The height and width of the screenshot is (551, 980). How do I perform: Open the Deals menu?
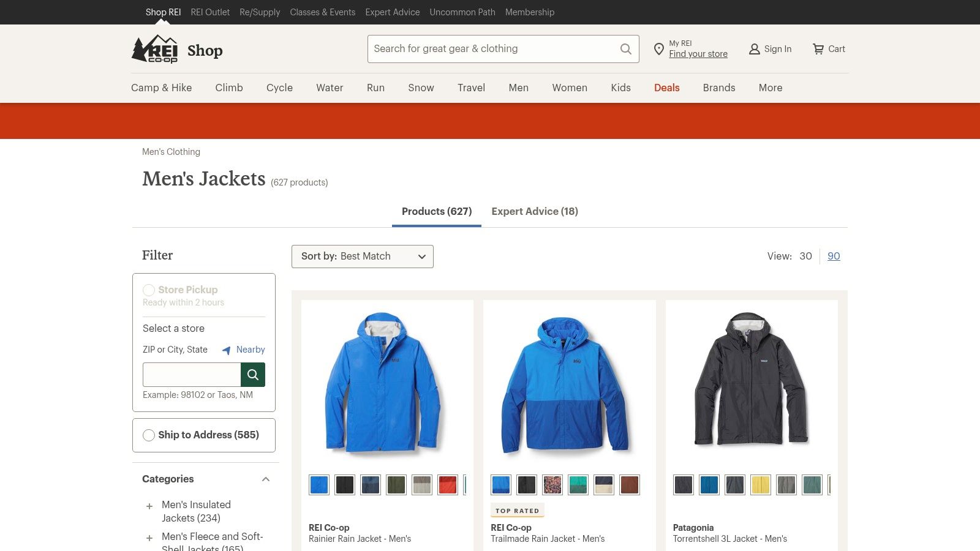(667, 88)
